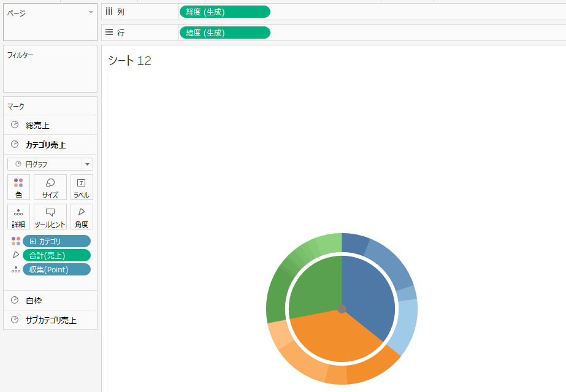Click the 角度 (Angle) marks button
This screenshot has width=566, height=392.
point(82,216)
